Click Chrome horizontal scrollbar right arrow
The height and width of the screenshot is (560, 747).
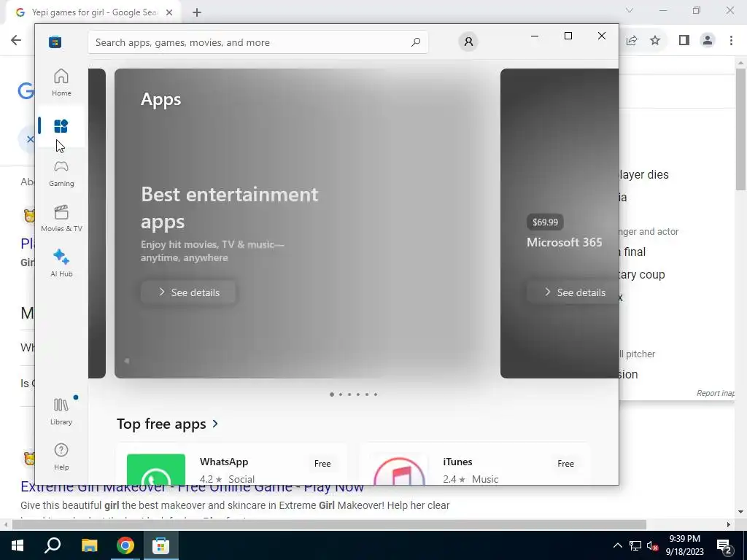click(x=729, y=524)
